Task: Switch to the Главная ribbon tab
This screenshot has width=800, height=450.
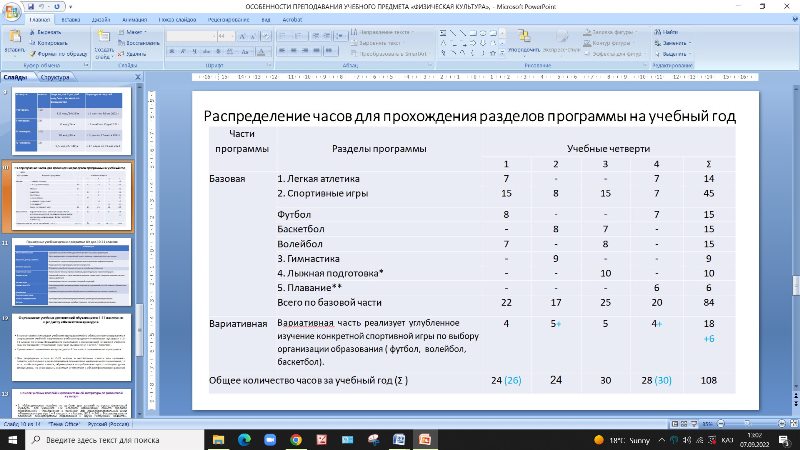Action: 40,20
